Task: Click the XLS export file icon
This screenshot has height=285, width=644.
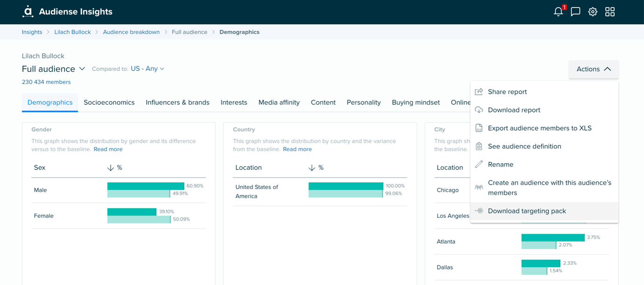Action: coord(479,128)
